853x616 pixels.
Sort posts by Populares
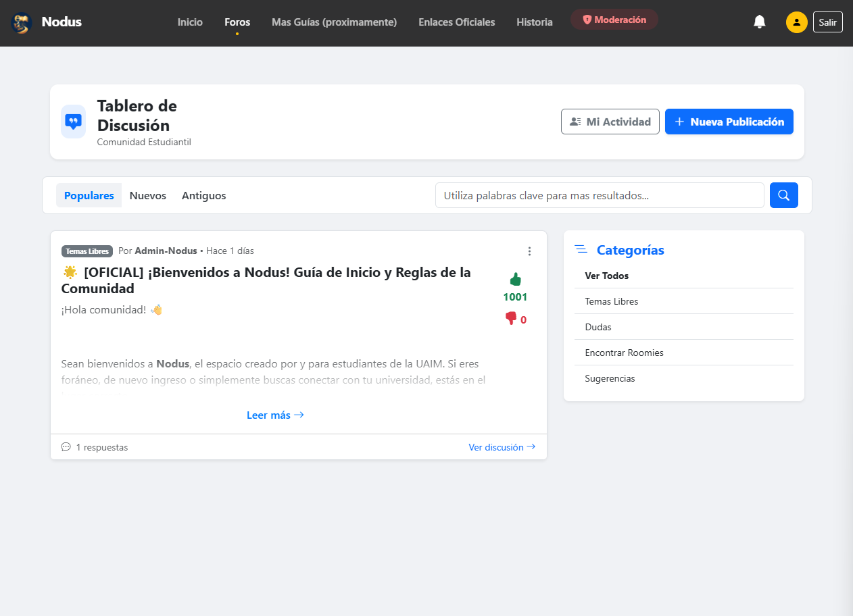(x=89, y=195)
